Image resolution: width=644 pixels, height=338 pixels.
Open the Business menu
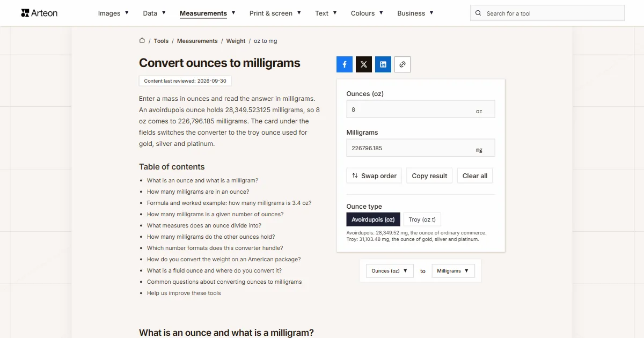[415, 13]
